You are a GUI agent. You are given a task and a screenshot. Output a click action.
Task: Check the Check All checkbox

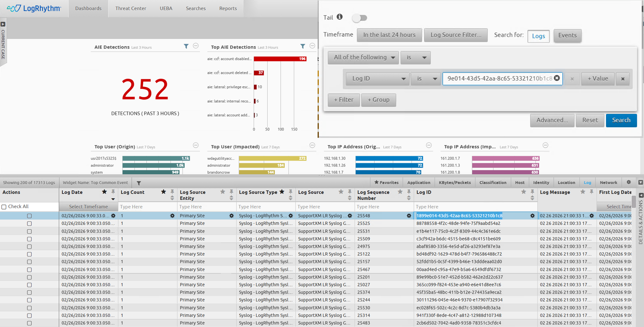coord(4,207)
